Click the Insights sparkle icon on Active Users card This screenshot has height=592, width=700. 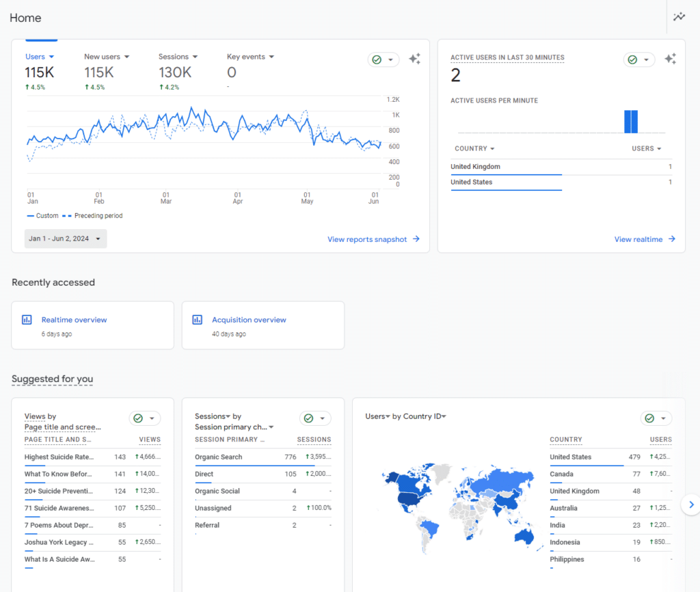coord(671,59)
